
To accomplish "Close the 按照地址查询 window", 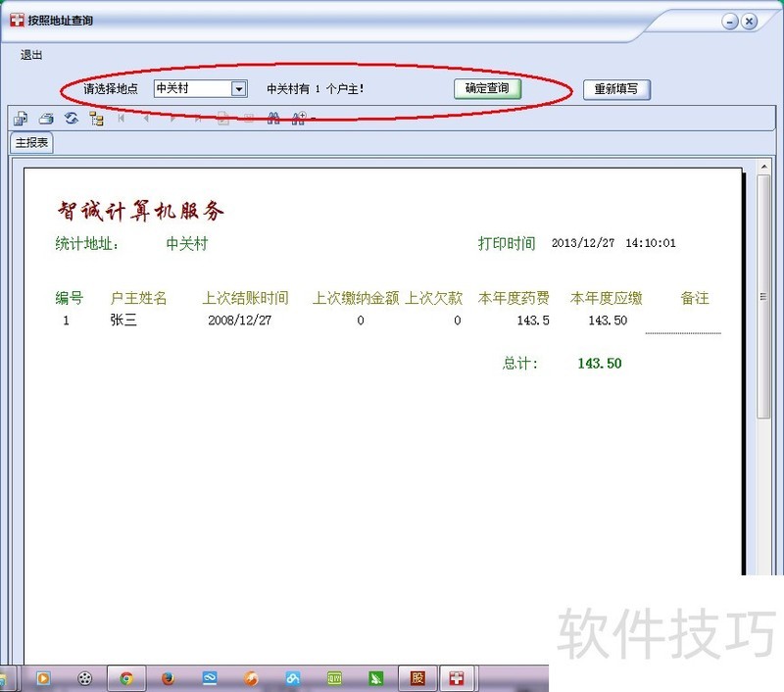I will click(x=749, y=21).
